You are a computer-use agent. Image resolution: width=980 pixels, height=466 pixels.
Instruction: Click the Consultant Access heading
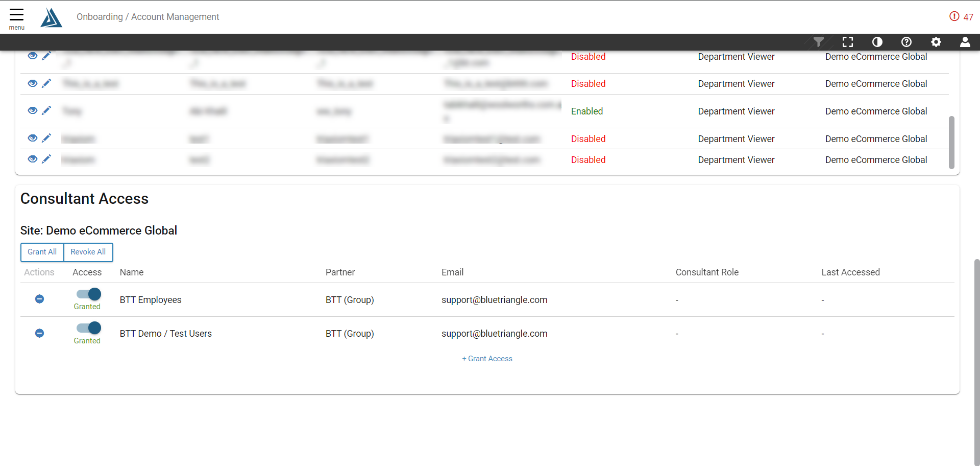click(x=85, y=199)
